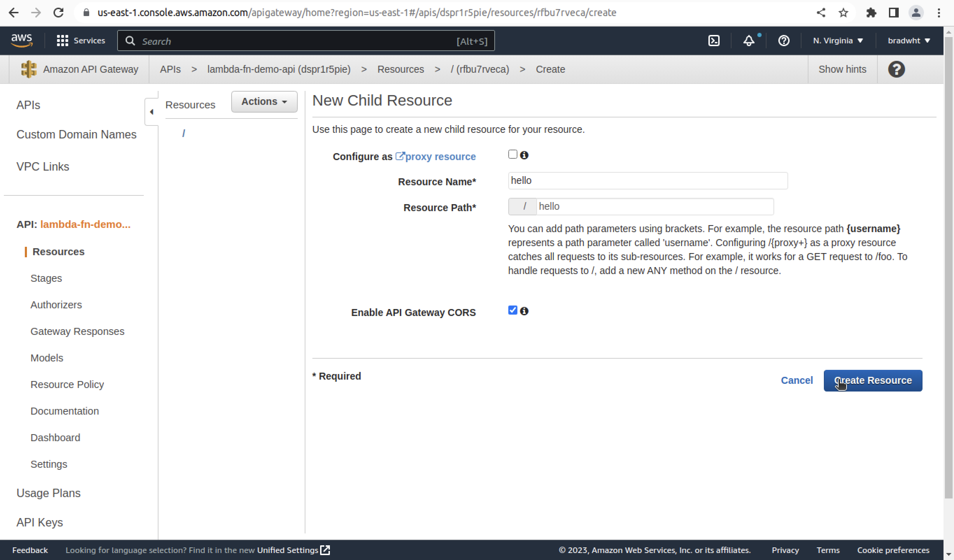Click the Feedback link in footer

coord(30,550)
